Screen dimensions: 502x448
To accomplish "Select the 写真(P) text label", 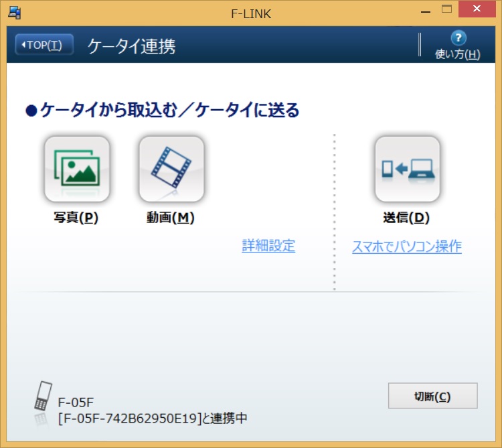I will tap(76, 218).
